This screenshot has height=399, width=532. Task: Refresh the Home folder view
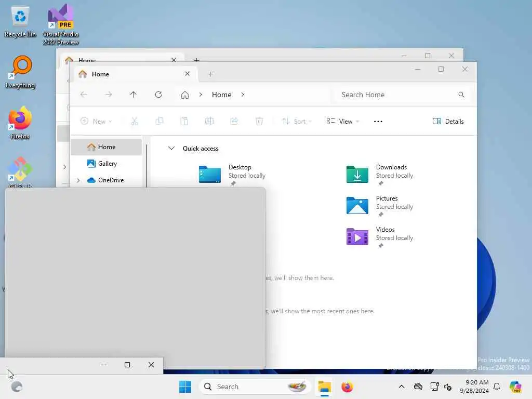click(158, 95)
